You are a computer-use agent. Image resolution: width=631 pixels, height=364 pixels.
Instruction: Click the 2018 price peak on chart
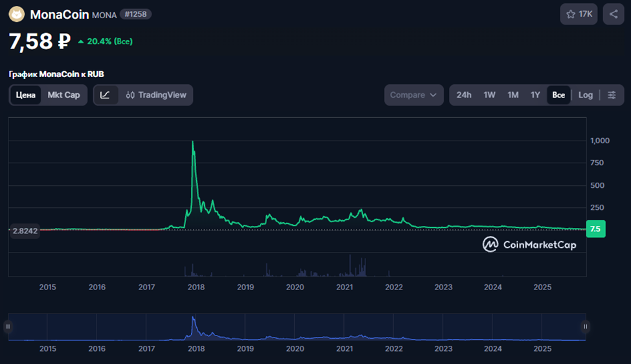pyautogui.click(x=193, y=142)
